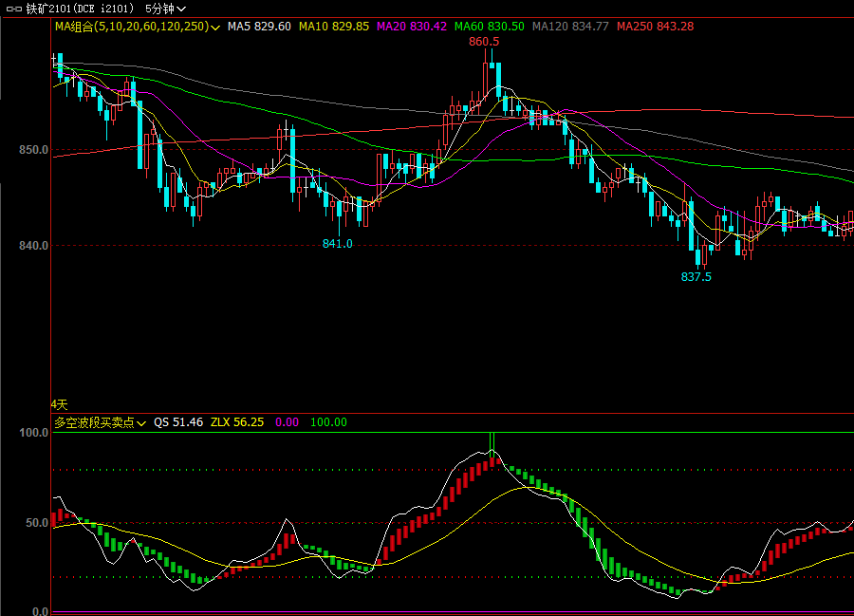Select the MA120 834.77 value label

570,27
